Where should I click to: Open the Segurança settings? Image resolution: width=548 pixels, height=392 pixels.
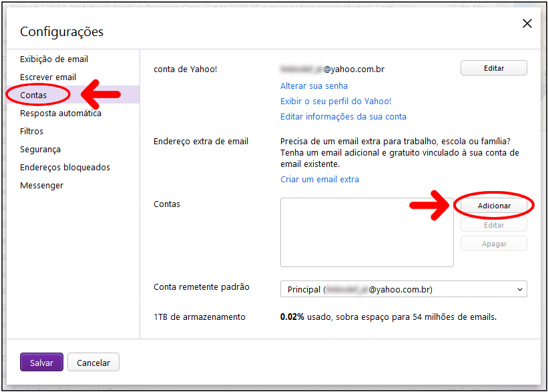pyautogui.click(x=40, y=150)
